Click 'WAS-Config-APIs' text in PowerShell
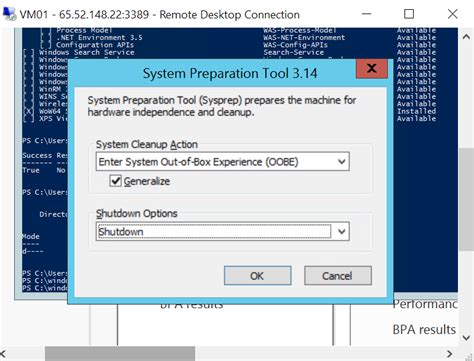 click(295, 45)
